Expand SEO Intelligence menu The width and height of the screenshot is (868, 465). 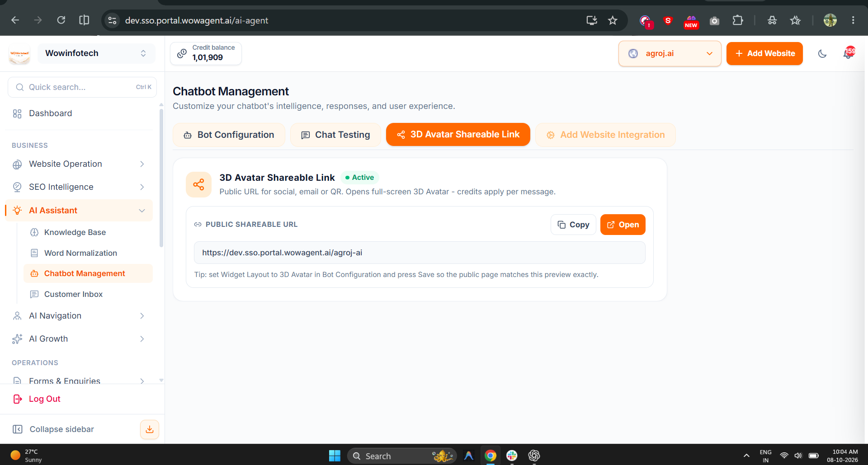(79, 187)
